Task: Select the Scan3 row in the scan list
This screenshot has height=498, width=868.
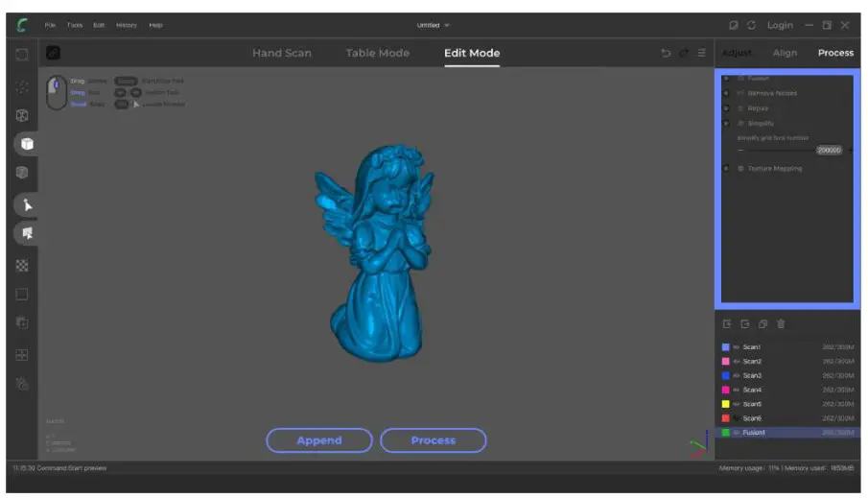Action: (x=787, y=375)
